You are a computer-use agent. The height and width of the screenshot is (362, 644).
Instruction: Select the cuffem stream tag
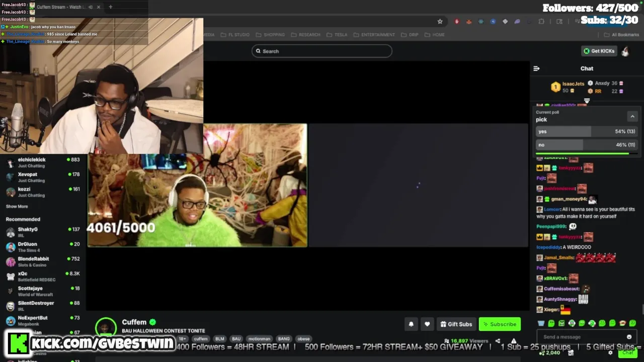tap(200, 339)
